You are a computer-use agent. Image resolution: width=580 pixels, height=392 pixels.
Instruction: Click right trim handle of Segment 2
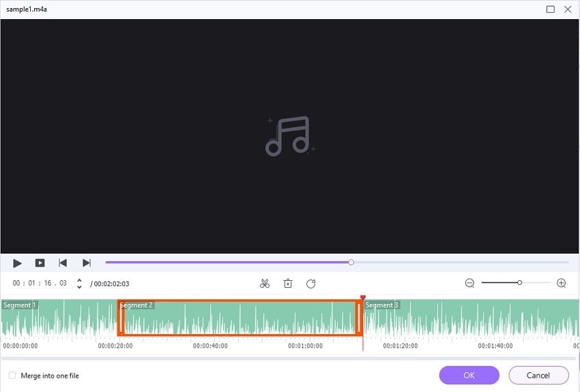(x=358, y=318)
